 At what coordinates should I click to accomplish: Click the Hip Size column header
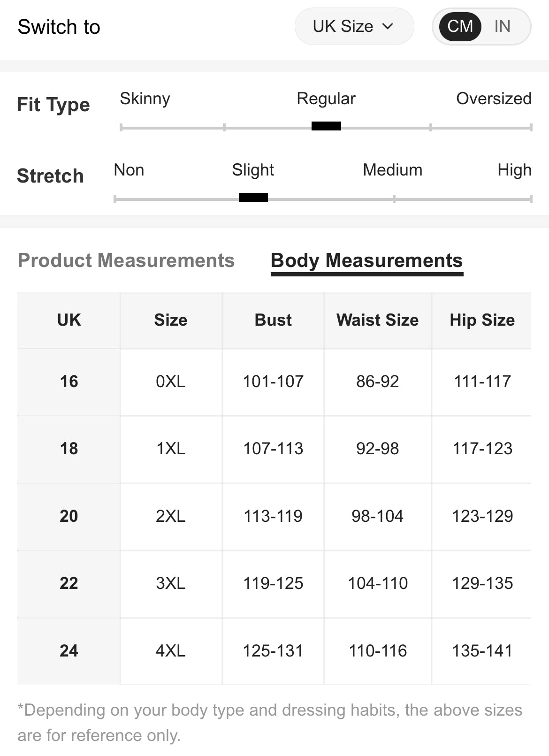[x=482, y=320]
